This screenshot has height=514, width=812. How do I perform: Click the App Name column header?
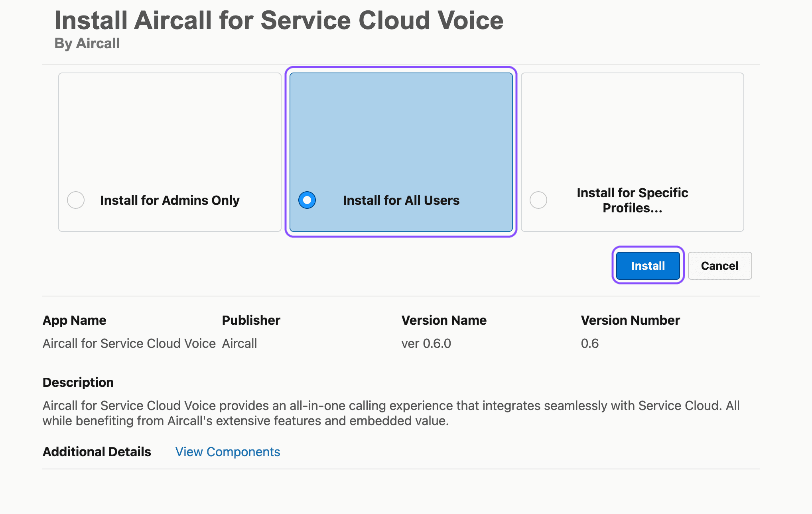tap(74, 320)
